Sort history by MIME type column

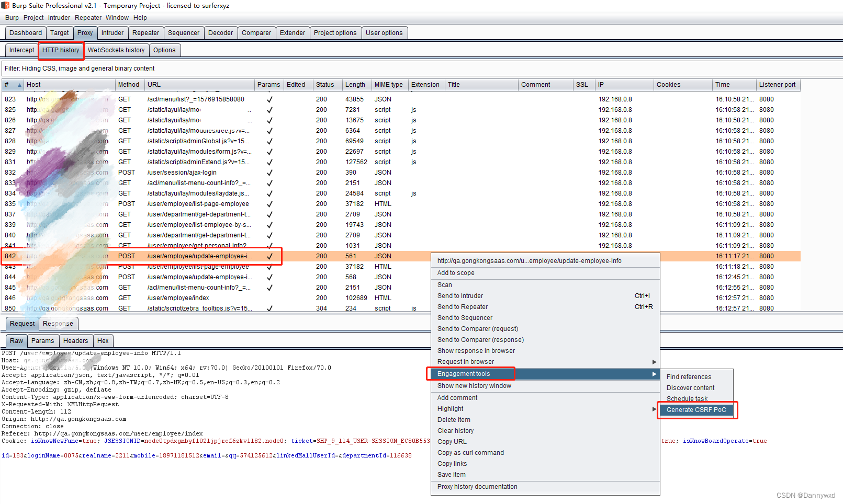[390, 85]
